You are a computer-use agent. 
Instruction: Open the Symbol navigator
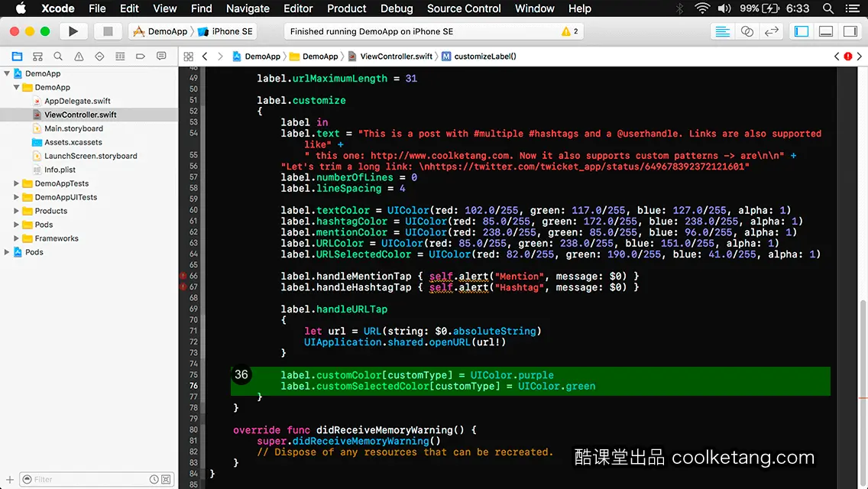click(37, 57)
